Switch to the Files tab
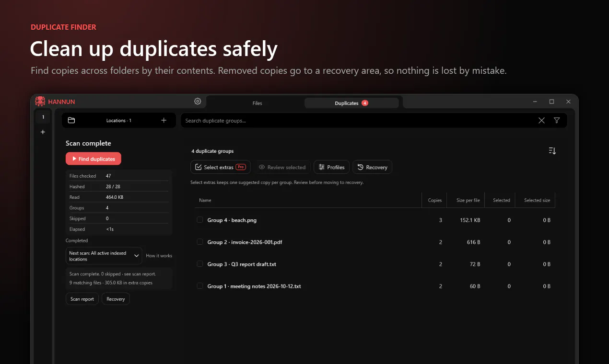Viewport: 609px width, 364px height. 257,103
